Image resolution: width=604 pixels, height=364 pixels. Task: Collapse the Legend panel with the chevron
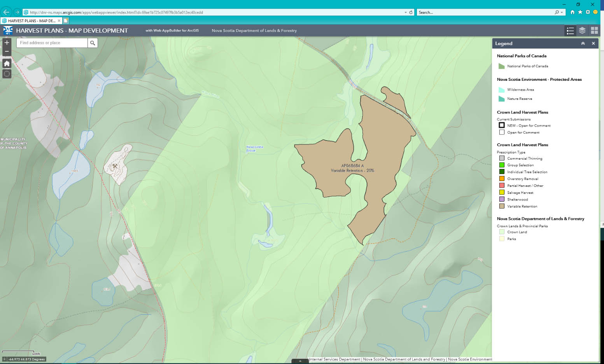click(583, 43)
